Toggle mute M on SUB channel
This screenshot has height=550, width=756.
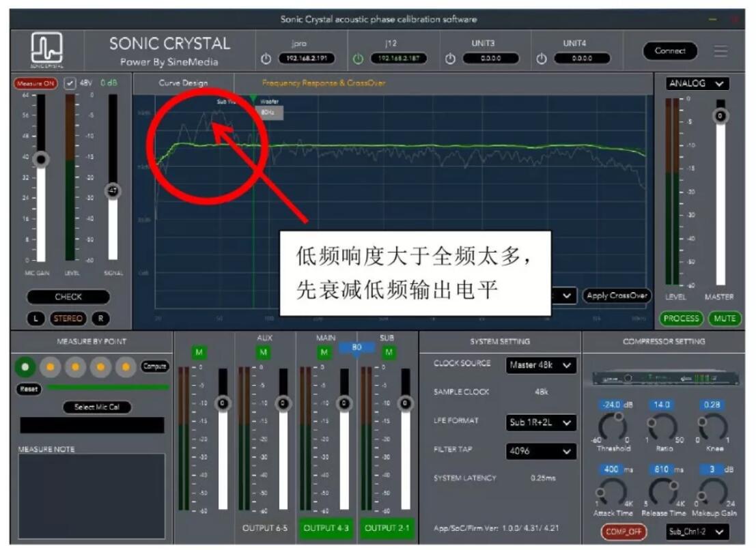[x=389, y=353]
